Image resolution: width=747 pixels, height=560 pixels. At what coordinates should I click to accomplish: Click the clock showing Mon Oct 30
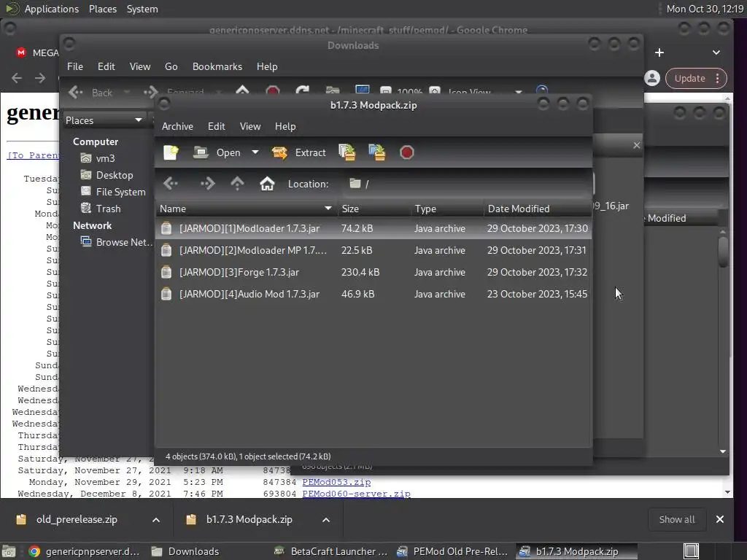705,9
